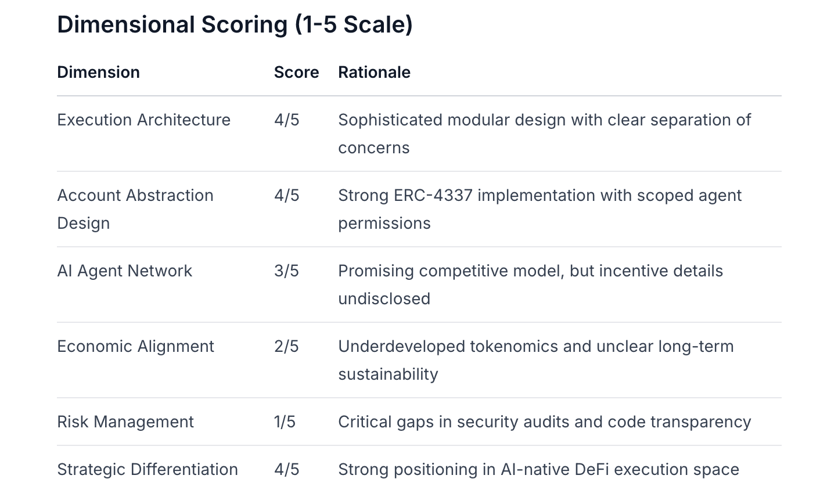The width and height of the screenshot is (820, 504).
Task: Click the Promising competitive model rationale
Action: pyautogui.click(x=530, y=271)
